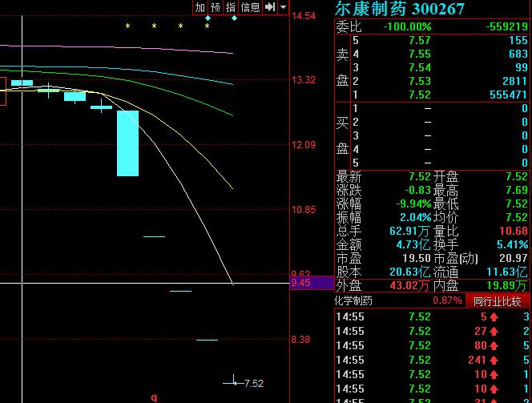Open the toolbar dropdown triangle
Image resolution: width=532 pixels, height=403 pixels.
click(x=284, y=7)
